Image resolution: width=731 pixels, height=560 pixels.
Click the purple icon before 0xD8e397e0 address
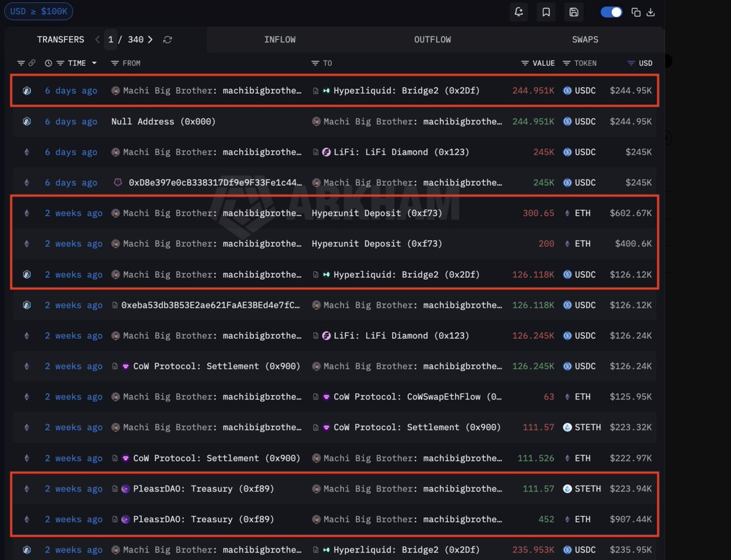point(118,183)
